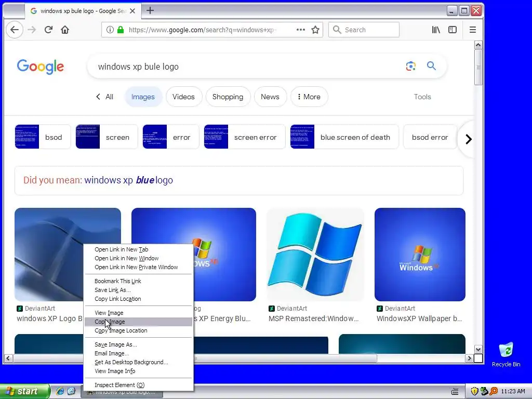Switch to News results
Viewport: 532px width, 399px height.
click(x=270, y=97)
